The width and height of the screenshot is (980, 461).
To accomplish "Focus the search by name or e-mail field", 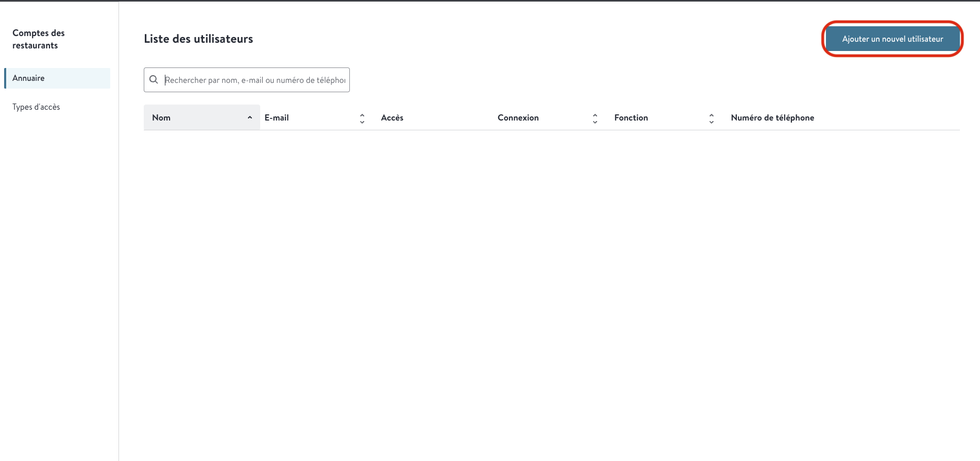I will tap(255, 80).
